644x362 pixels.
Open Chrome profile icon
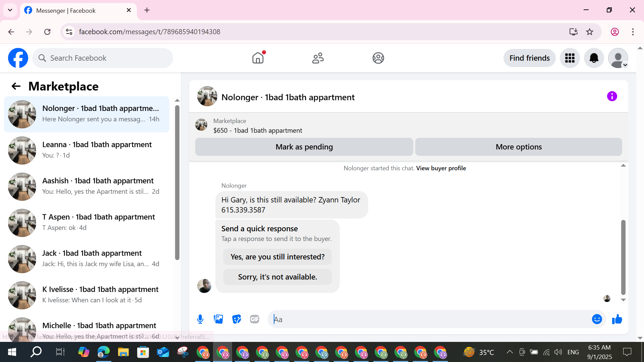click(614, 32)
